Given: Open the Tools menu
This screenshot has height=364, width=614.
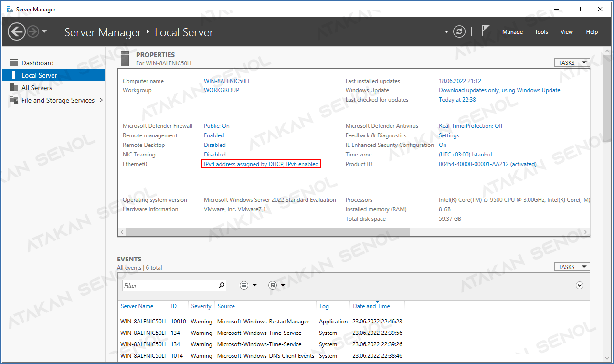Looking at the screenshot, I should tap(541, 32).
